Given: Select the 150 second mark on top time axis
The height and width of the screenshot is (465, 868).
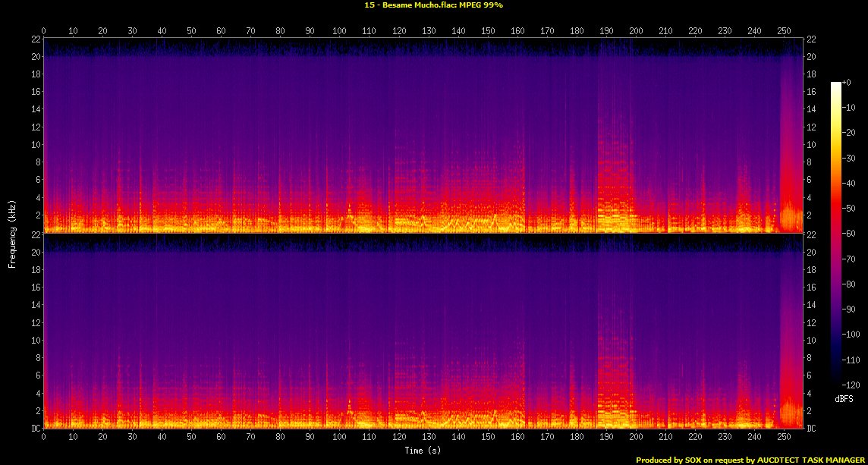Looking at the screenshot, I should point(488,31).
